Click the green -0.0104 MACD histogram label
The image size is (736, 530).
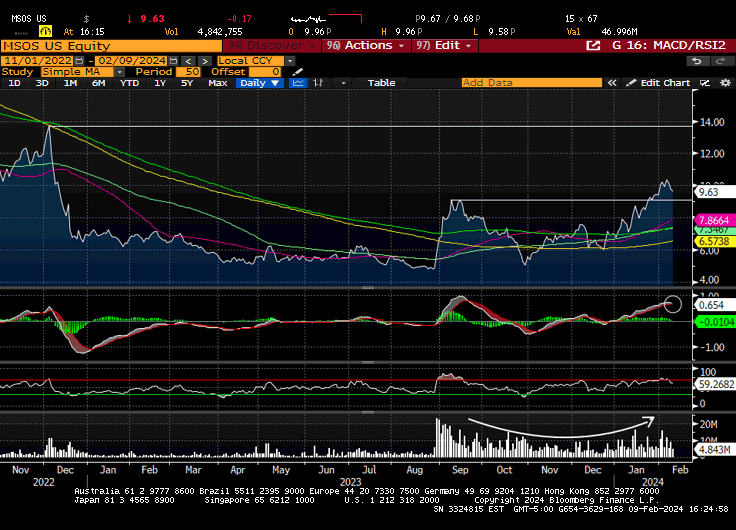click(715, 322)
